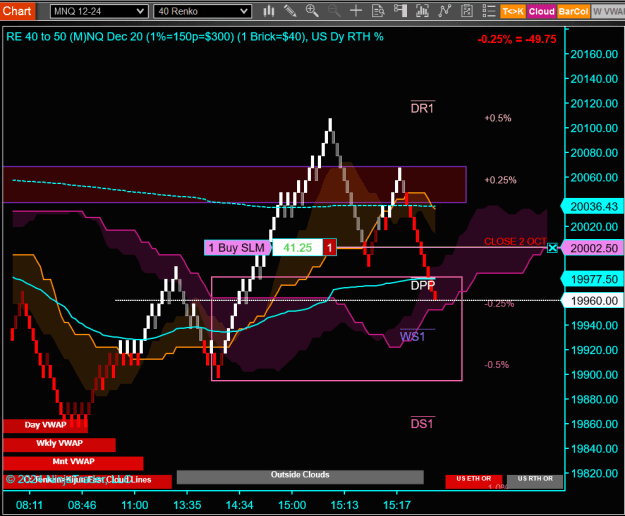This screenshot has height=516, width=625.
Task: Open the chart style bars icon
Action: click(269, 11)
